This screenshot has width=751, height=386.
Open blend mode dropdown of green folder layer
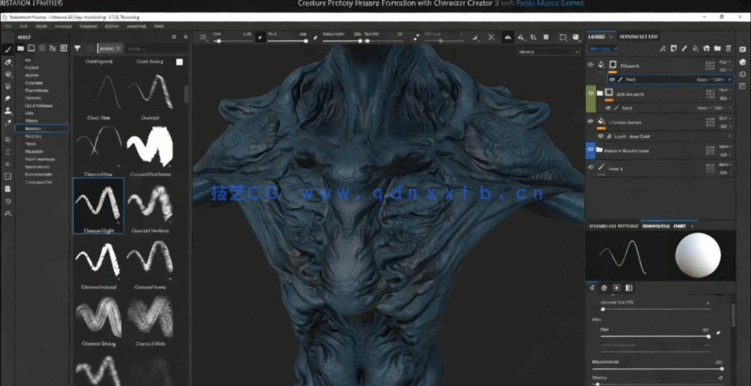tap(726, 90)
